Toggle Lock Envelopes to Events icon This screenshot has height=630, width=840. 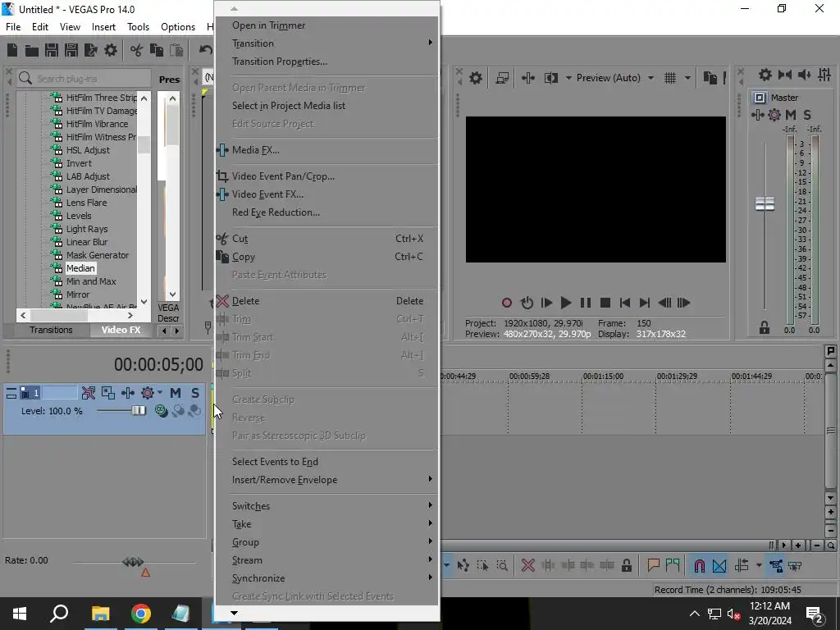[x=776, y=566]
